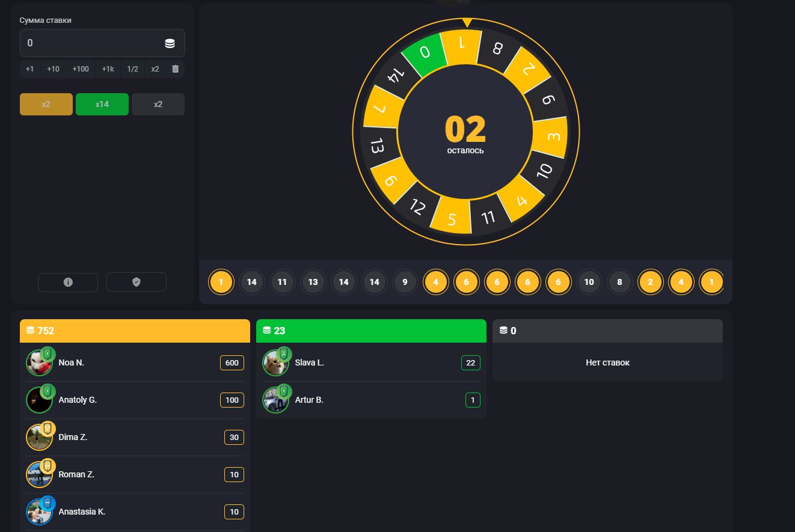Click Dima Z.'s avatar
795x532 pixels.
pos(39,438)
